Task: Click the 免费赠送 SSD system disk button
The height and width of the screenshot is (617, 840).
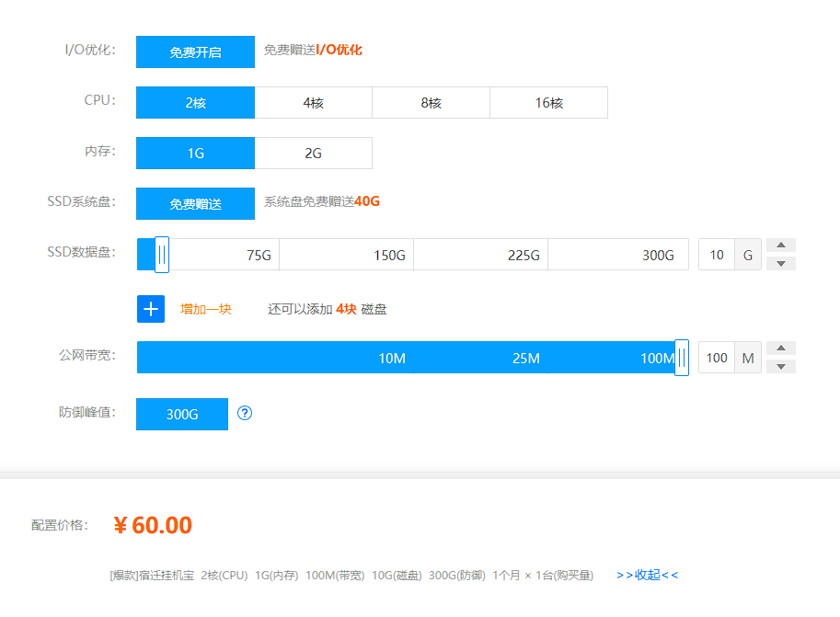Action: (x=195, y=204)
